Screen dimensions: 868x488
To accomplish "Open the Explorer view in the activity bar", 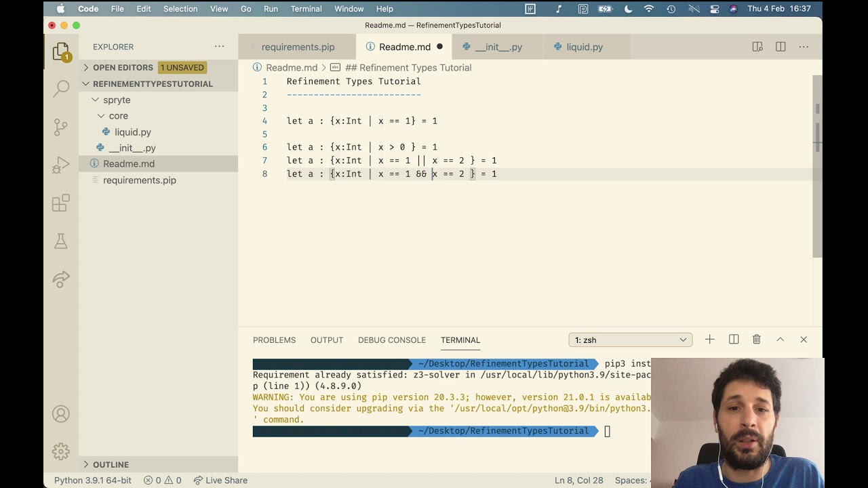I will 61,52.
